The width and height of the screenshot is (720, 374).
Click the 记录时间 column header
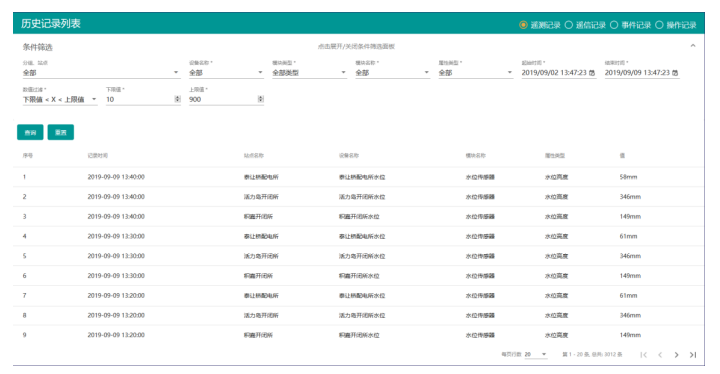(x=98, y=156)
